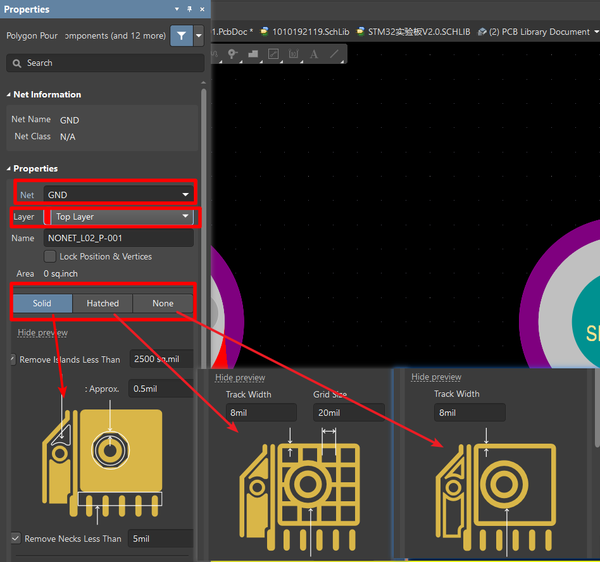Open the (2) PCB Library Document tab
Image resolution: width=600 pixels, height=562 pixels.
click(534, 32)
